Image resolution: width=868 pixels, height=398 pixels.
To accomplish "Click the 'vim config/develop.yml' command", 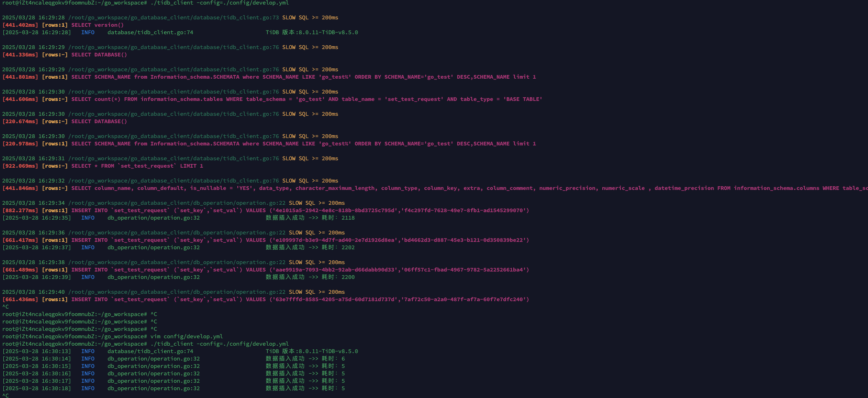I will click(187, 337).
